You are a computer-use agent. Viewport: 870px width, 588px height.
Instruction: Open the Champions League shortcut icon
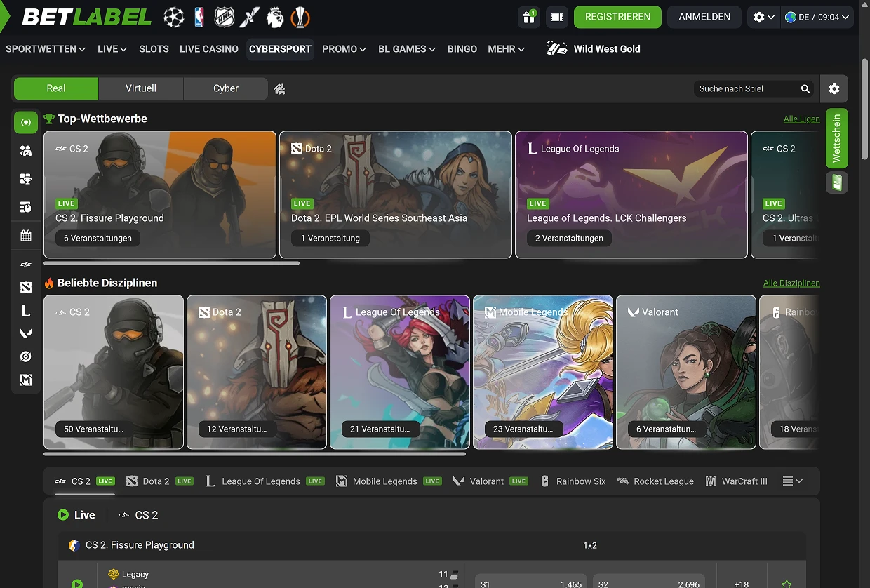point(174,17)
